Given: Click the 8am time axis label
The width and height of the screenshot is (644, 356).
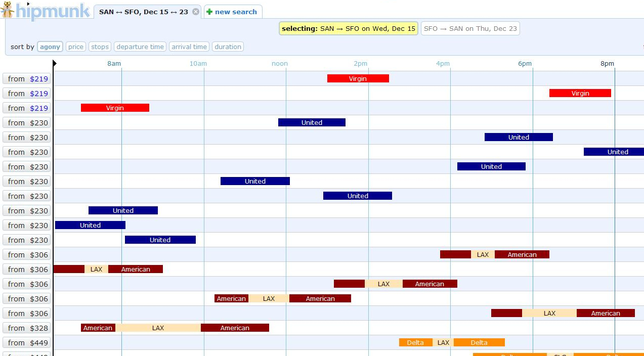Looking at the screenshot, I should [x=114, y=63].
